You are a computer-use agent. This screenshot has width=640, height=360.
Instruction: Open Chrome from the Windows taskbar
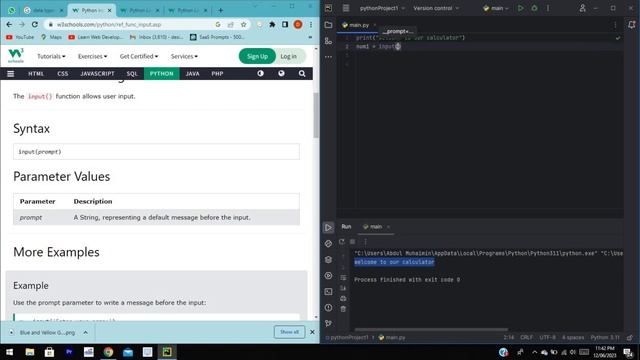click(x=108, y=352)
